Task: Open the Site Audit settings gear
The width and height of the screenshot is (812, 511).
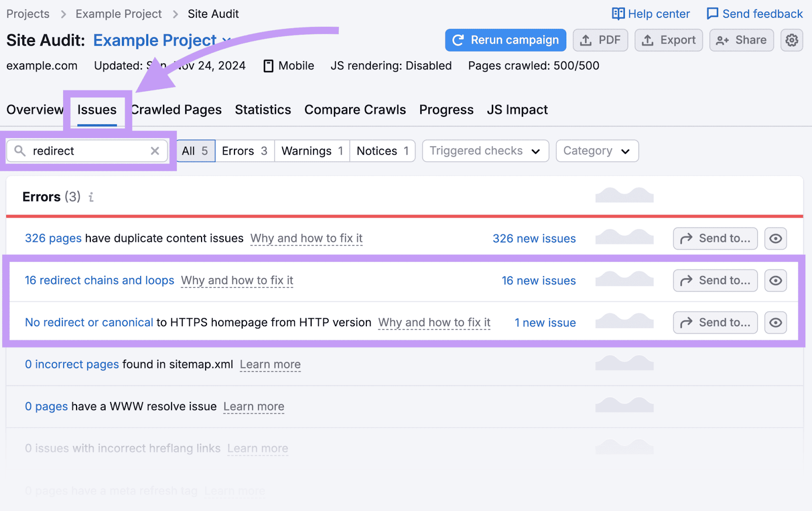Action: pyautogui.click(x=791, y=40)
